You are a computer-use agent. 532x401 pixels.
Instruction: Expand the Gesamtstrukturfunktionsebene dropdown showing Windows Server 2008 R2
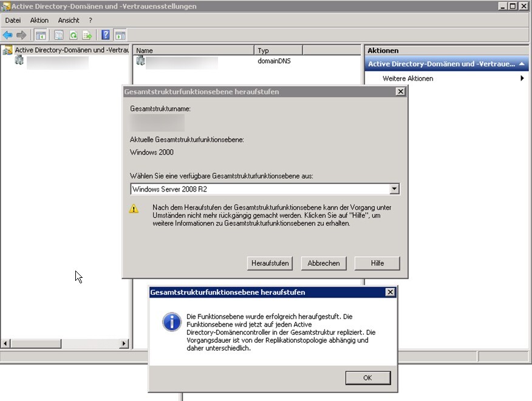pos(394,189)
